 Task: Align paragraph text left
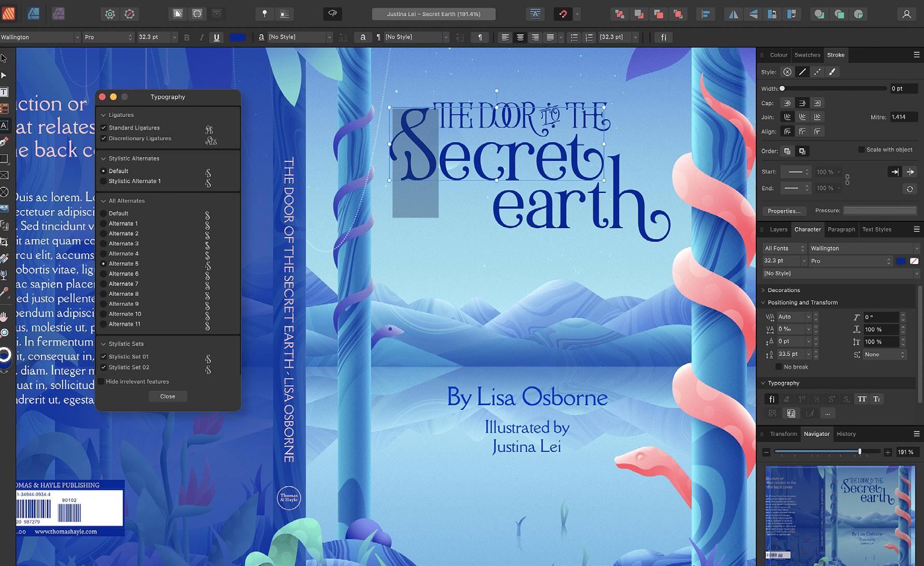click(505, 37)
